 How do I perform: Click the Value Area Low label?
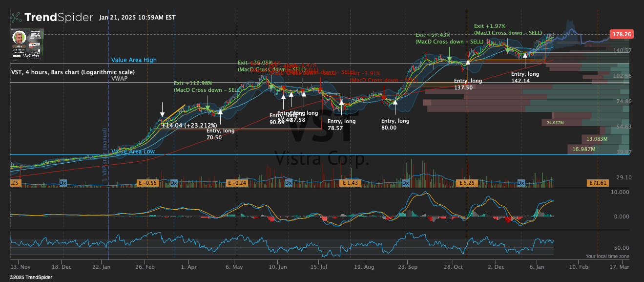click(134, 152)
